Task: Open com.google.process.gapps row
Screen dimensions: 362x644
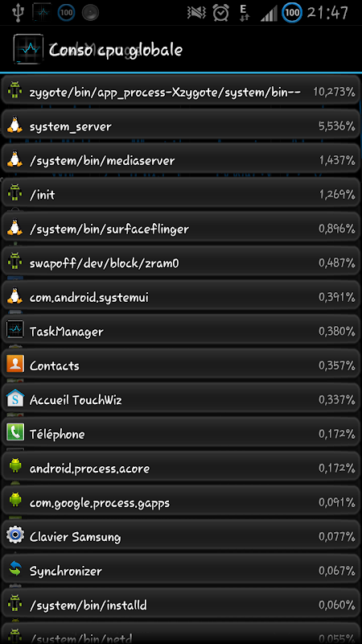Action: pyautogui.click(x=181, y=501)
